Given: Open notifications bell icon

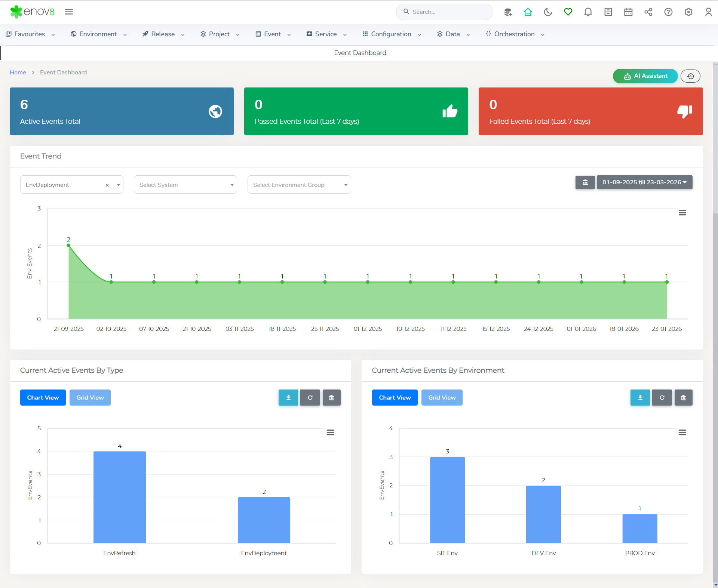Looking at the screenshot, I should pyautogui.click(x=588, y=12).
